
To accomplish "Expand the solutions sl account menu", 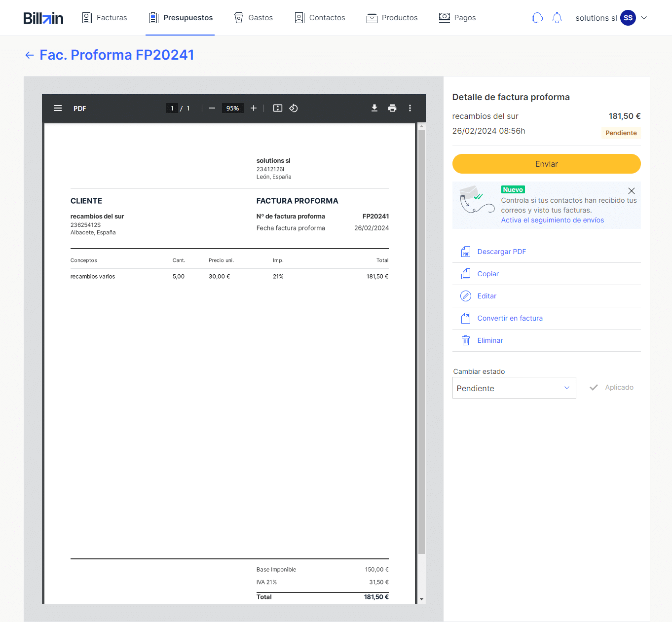I will (644, 18).
